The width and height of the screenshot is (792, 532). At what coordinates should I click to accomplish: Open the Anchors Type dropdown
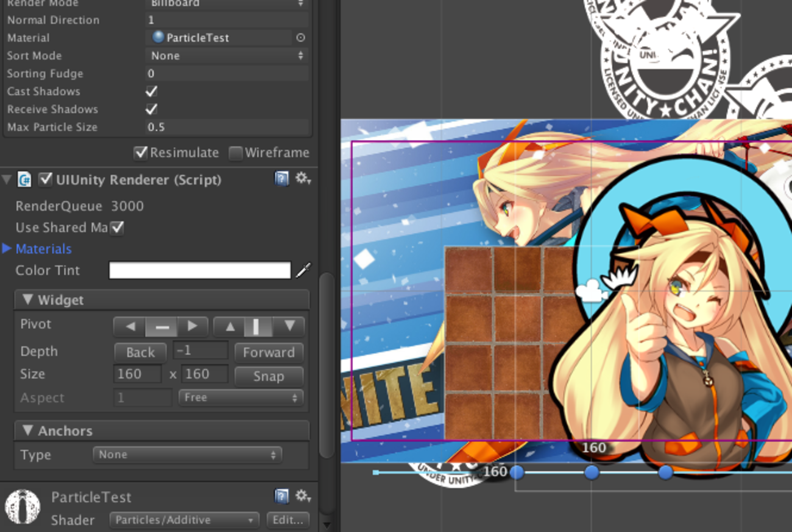(187, 455)
